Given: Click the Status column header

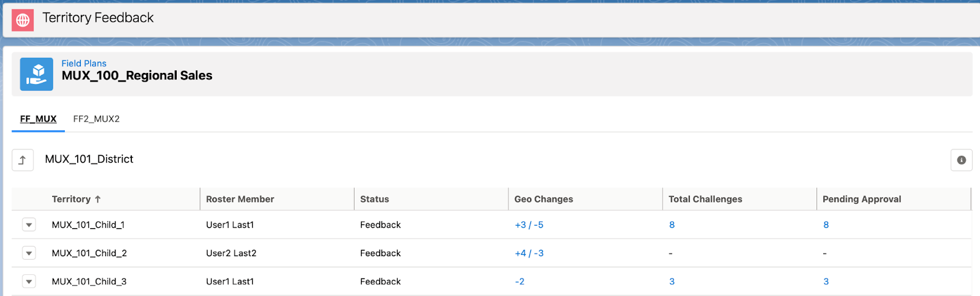Looking at the screenshot, I should [x=375, y=199].
